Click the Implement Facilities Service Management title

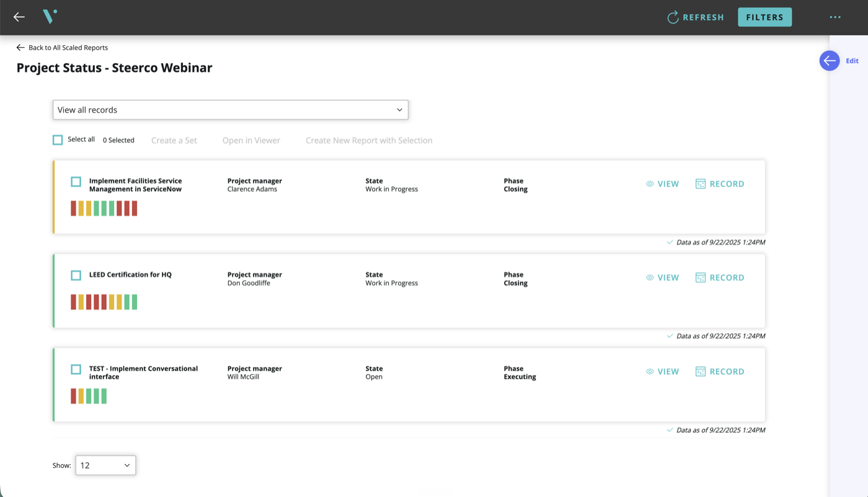pos(136,185)
